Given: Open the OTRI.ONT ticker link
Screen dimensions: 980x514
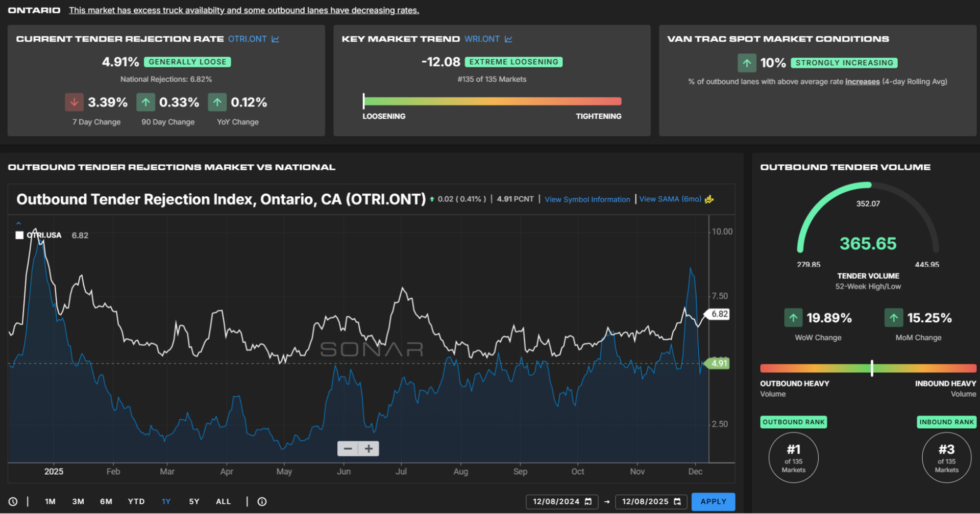Looking at the screenshot, I should (x=247, y=39).
